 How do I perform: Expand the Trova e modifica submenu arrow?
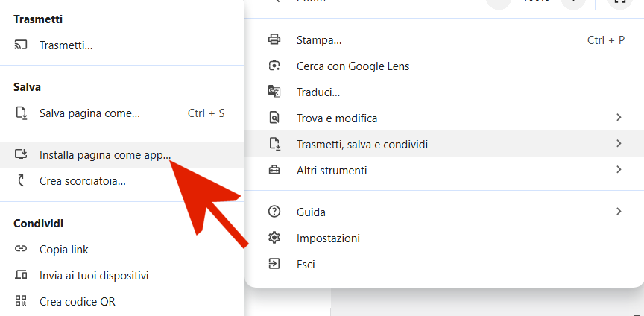click(x=619, y=118)
